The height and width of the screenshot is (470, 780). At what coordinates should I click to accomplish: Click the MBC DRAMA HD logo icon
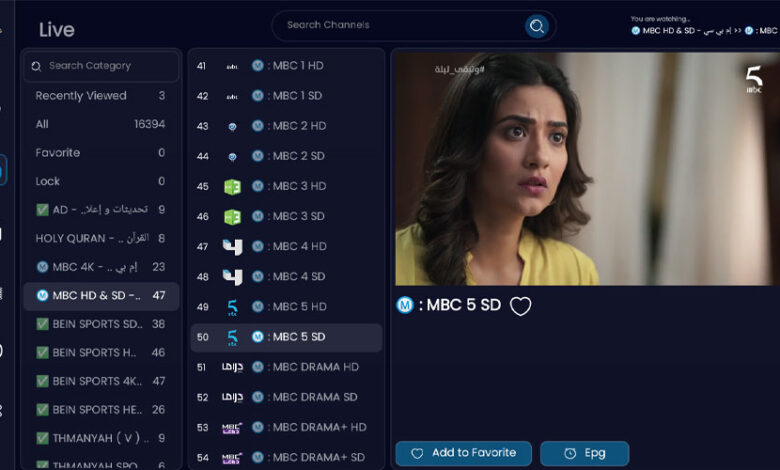tap(232, 367)
